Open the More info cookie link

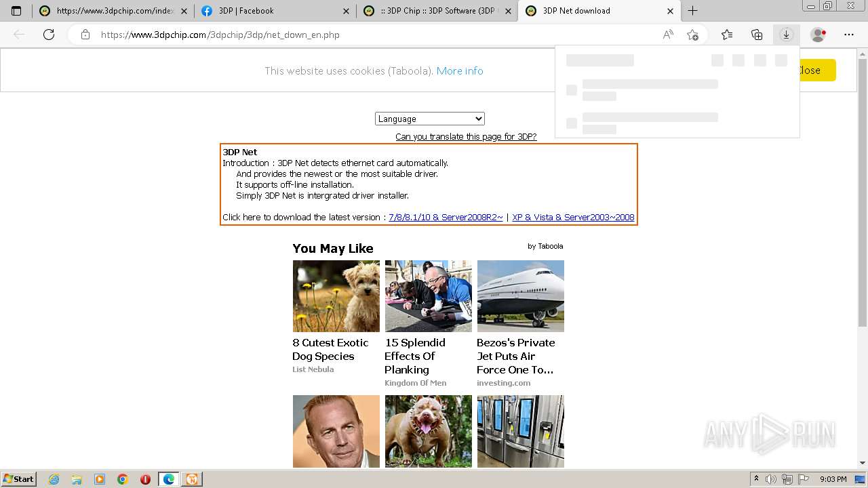pos(460,70)
